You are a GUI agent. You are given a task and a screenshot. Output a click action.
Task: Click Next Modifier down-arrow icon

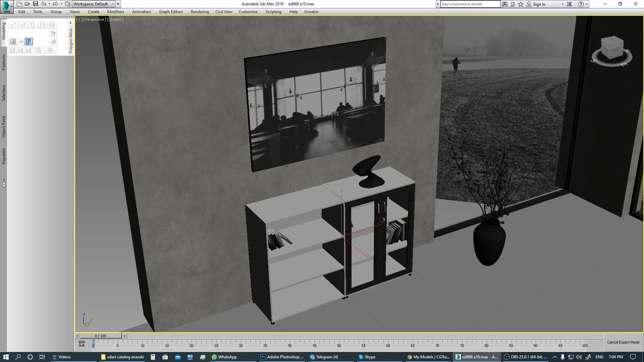pyautogui.click(x=53, y=42)
